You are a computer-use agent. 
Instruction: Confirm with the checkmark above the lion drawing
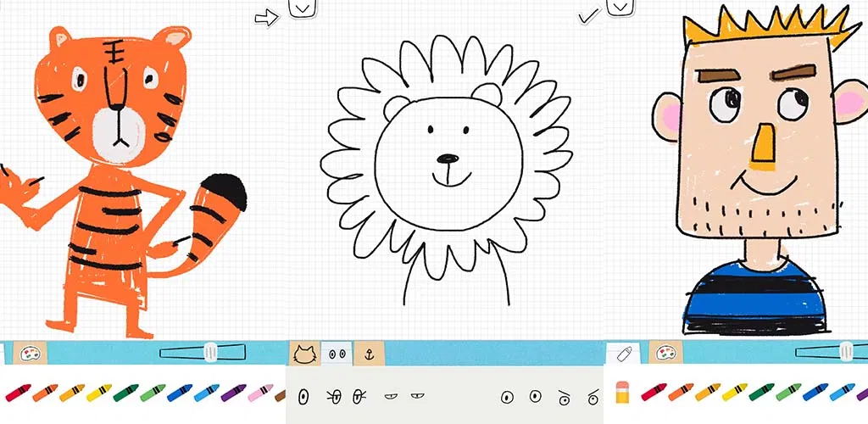coord(589,15)
